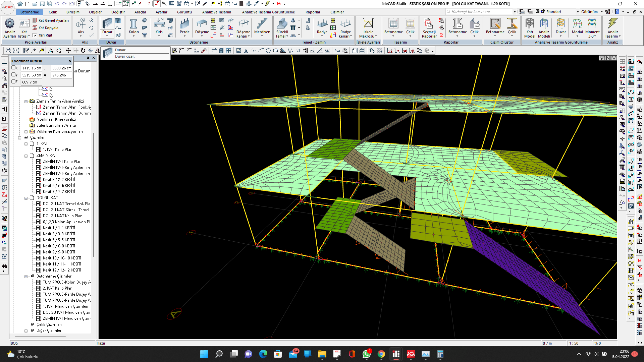Collapse the ZEMİN KAT tree node
Screen dimensions: 644x362
pyautogui.click(x=26, y=156)
